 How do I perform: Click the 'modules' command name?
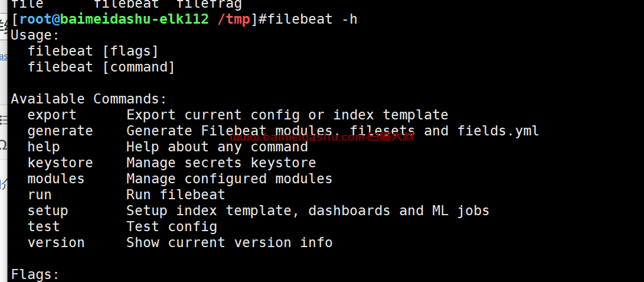click(x=56, y=179)
